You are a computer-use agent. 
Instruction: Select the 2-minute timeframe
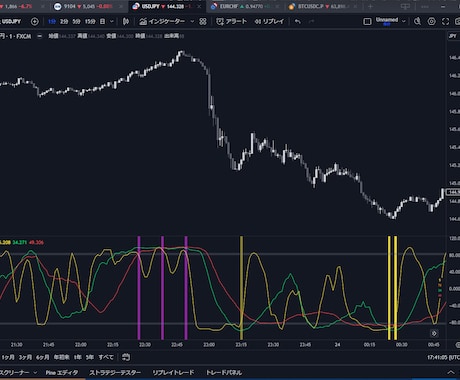click(64, 22)
